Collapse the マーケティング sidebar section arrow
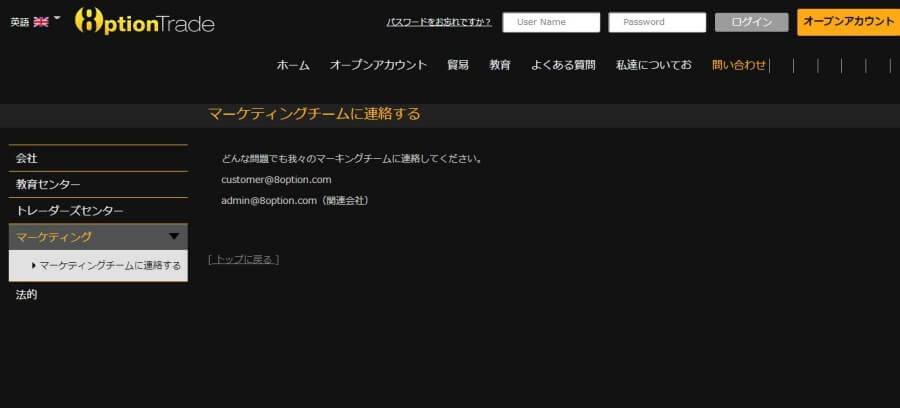The height and width of the screenshot is (408, 900). coord(174,236)
